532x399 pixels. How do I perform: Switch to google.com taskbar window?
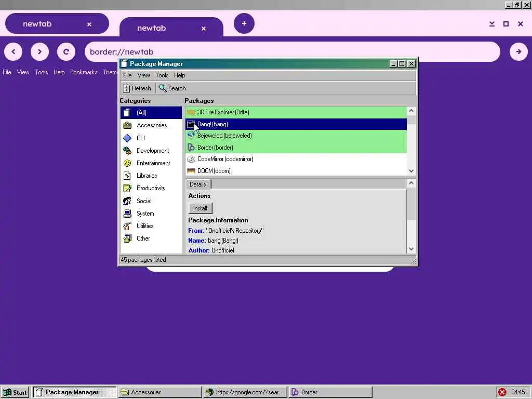coord(245,392)
